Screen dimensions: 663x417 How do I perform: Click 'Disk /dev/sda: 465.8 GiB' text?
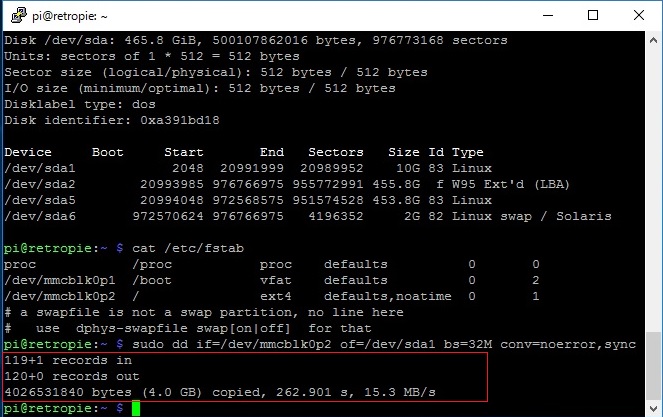(100, 40)
